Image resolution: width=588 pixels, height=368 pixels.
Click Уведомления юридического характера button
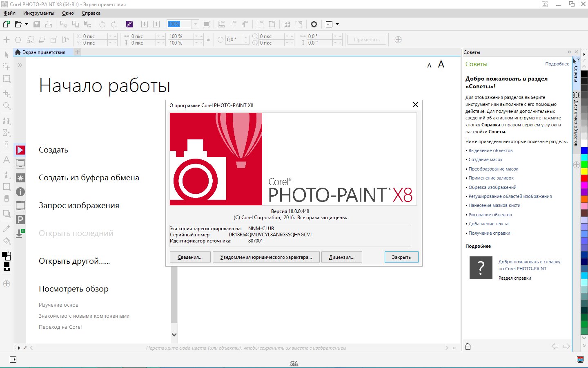[x=266, y=257]
